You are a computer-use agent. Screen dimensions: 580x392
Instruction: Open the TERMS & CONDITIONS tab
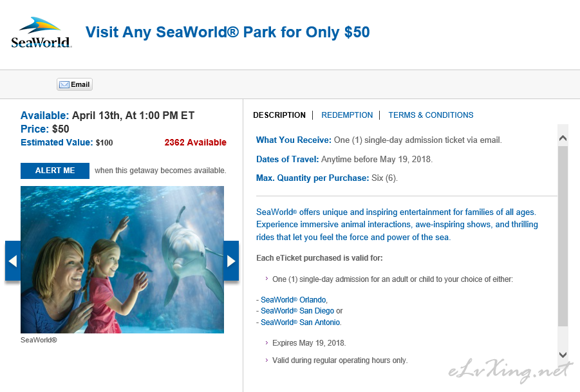pos(431,115)
